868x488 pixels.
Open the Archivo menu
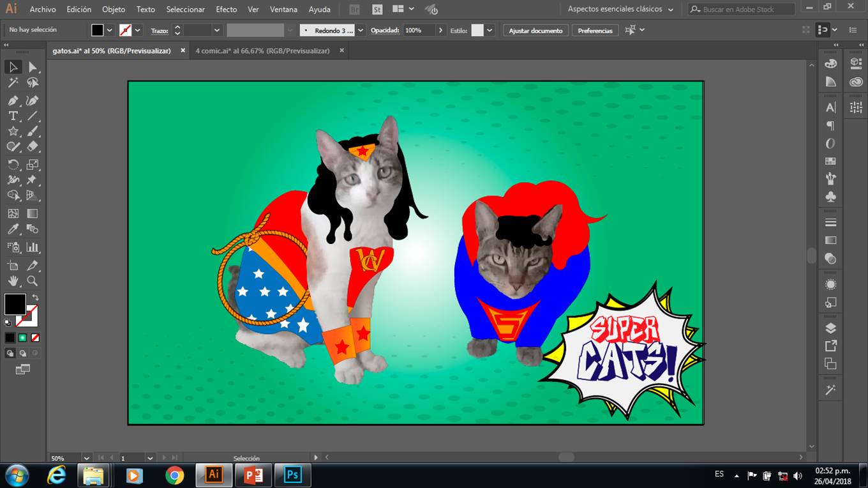[43, 10]
